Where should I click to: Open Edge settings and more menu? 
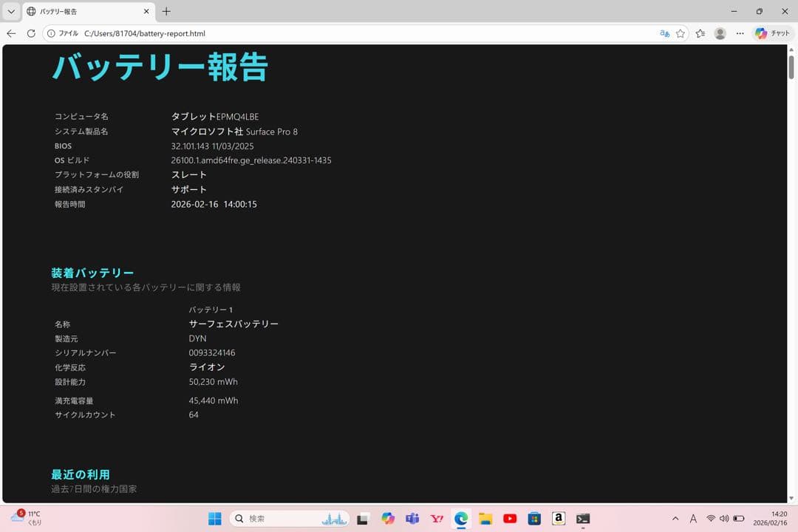(740, 33)
